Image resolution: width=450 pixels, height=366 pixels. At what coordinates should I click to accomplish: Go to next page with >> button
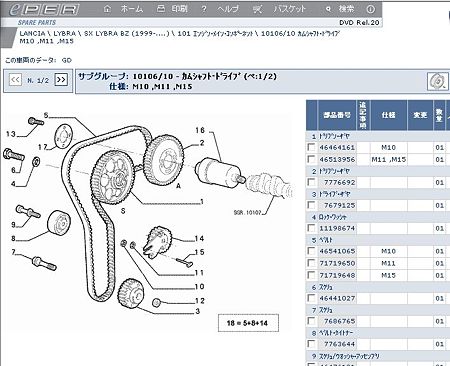pyautogui.click(x=61, y=80)
